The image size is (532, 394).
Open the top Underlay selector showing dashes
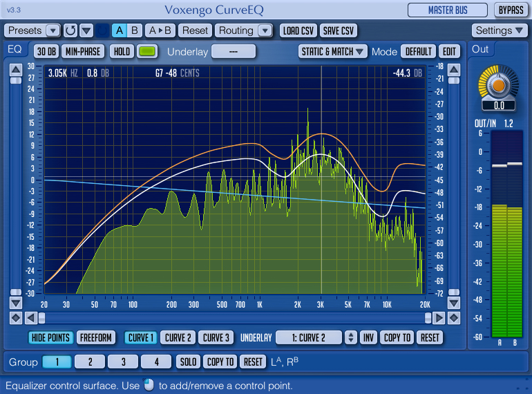(x=234, y=52)
